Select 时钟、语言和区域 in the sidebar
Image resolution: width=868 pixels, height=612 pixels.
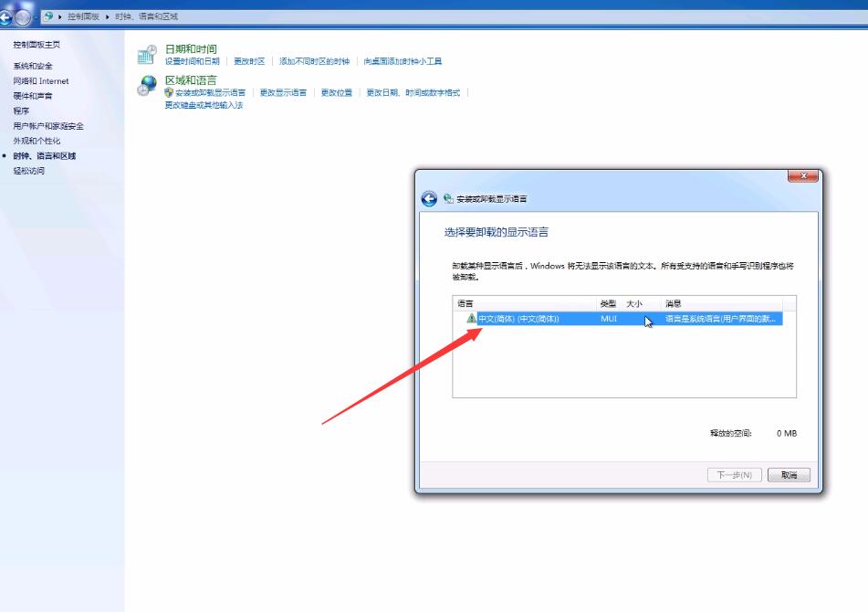45,155
